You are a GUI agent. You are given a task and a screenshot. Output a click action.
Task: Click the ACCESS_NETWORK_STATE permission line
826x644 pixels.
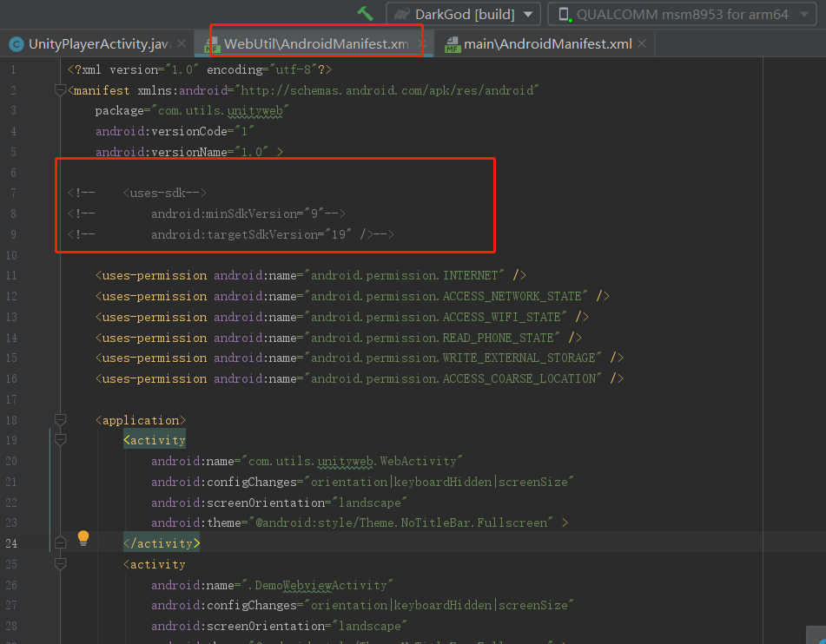(353, 296)
